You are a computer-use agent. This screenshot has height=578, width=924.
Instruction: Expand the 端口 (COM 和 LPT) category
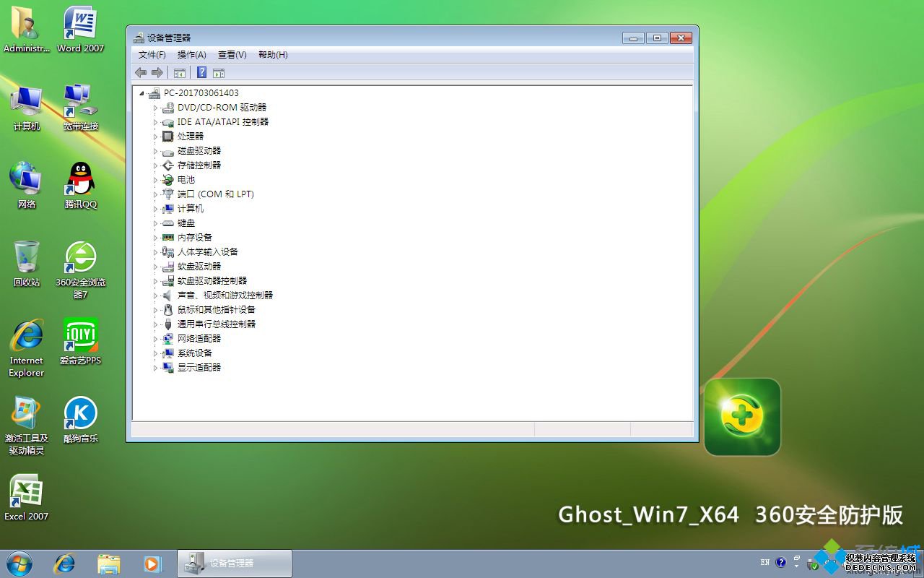pyautogui.click(x=155, y=194)
